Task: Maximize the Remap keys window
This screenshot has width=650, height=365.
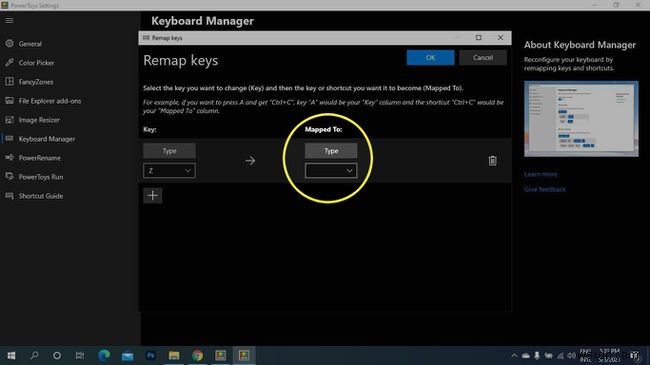Action: (479, 37)
